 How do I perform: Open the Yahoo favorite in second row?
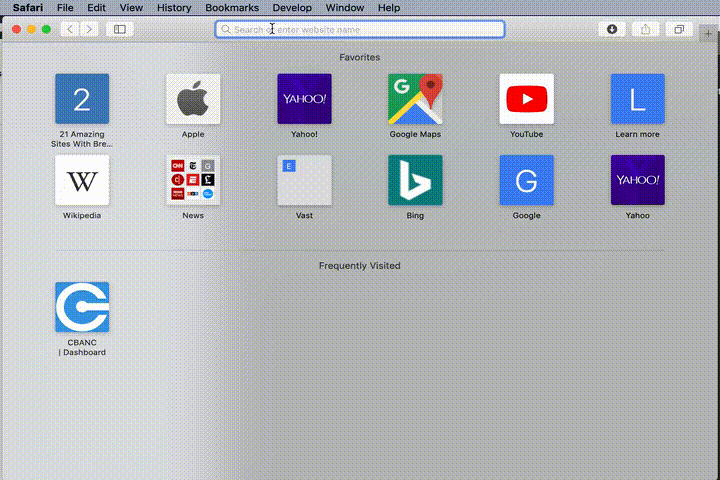tap(638, 180)
